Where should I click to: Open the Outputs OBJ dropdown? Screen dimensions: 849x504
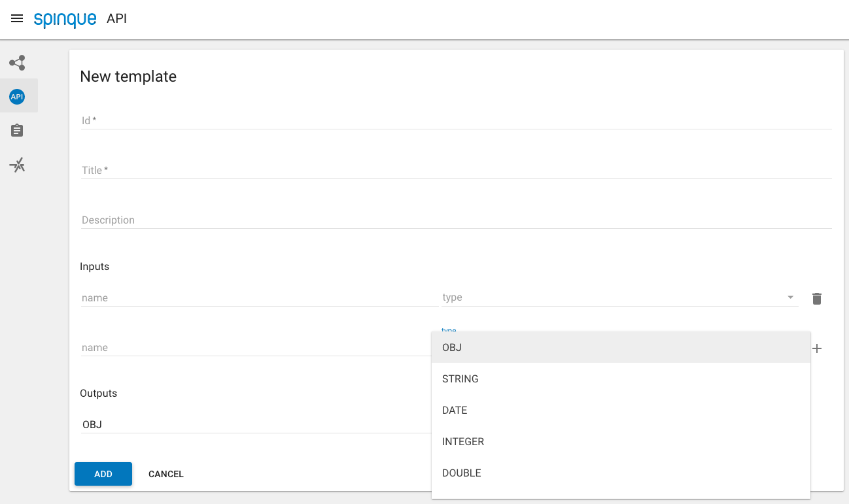pyautogui.click(x=256, y=424)
